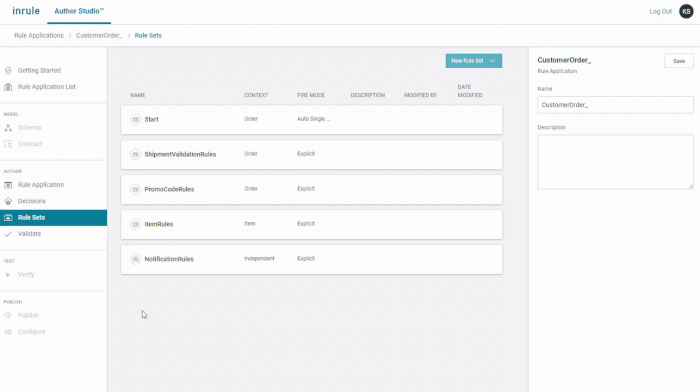Click the Start rule set row icon
This screenshot has height=392, width=700.
135,119
